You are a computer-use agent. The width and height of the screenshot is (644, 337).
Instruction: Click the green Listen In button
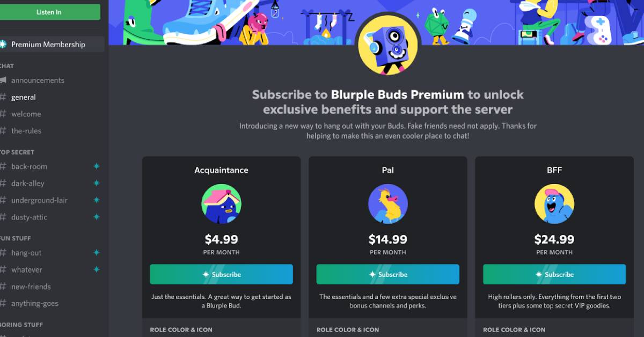[50, 12]
